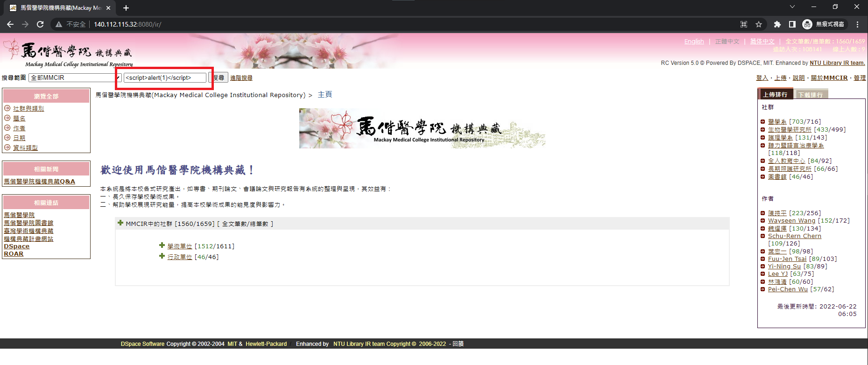Open the 管理 admin link
The image size is (868, 365).
click(x=860, y=78)
